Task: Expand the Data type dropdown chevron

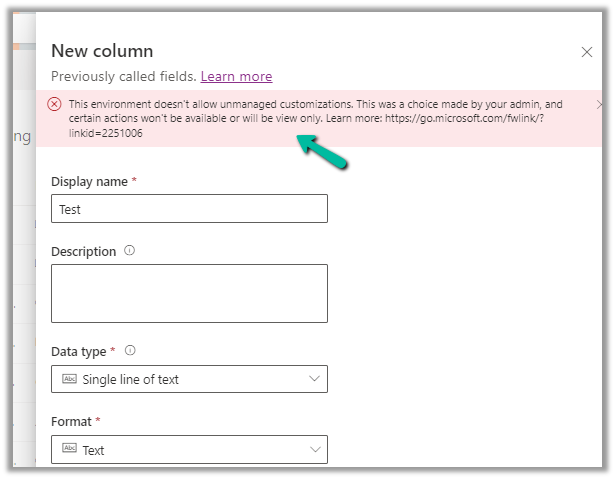Action: (x=314, y=379)
